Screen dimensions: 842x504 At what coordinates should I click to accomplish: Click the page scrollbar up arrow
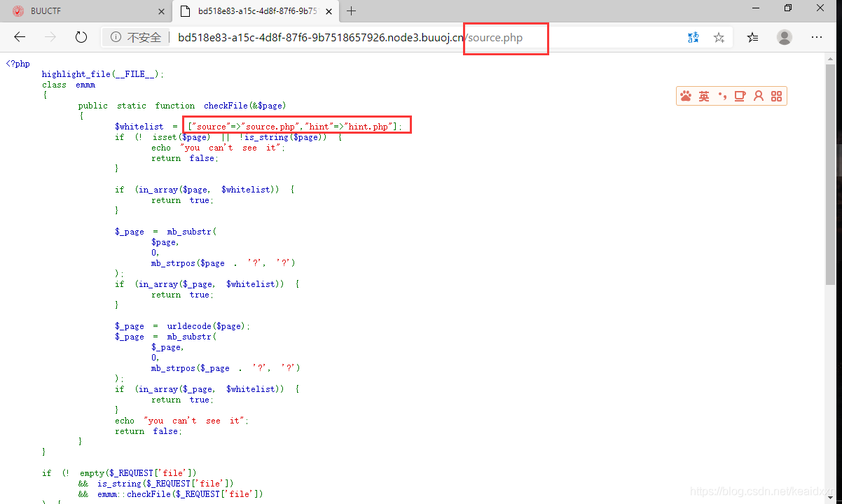(x=830, y=60)
